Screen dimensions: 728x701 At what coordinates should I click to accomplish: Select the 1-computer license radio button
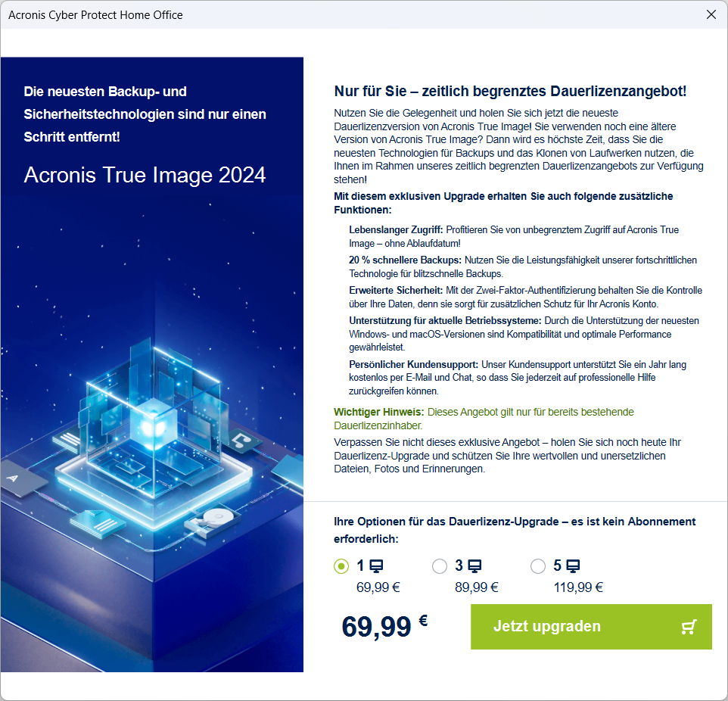[x=341, y=565]
